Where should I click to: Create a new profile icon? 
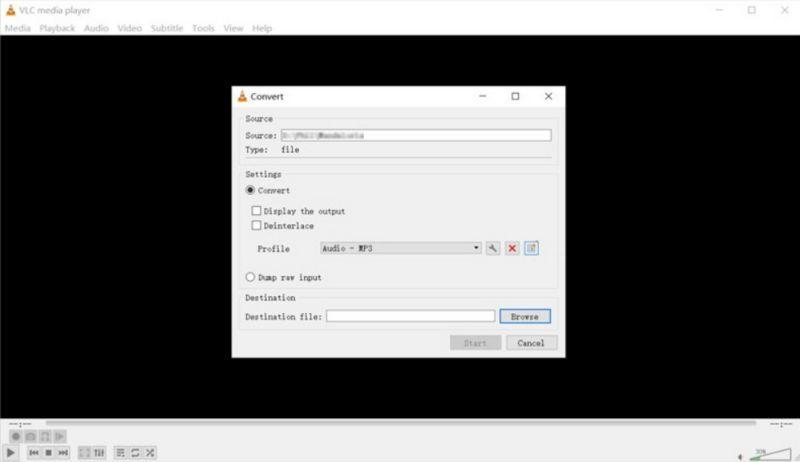click(532, 248)
